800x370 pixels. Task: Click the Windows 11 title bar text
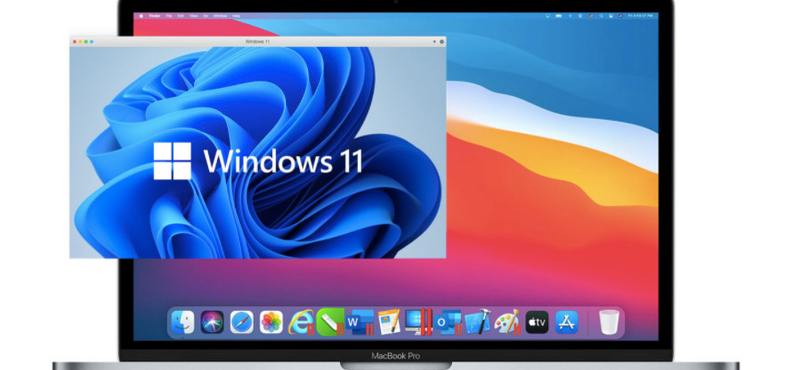(258, 41)
